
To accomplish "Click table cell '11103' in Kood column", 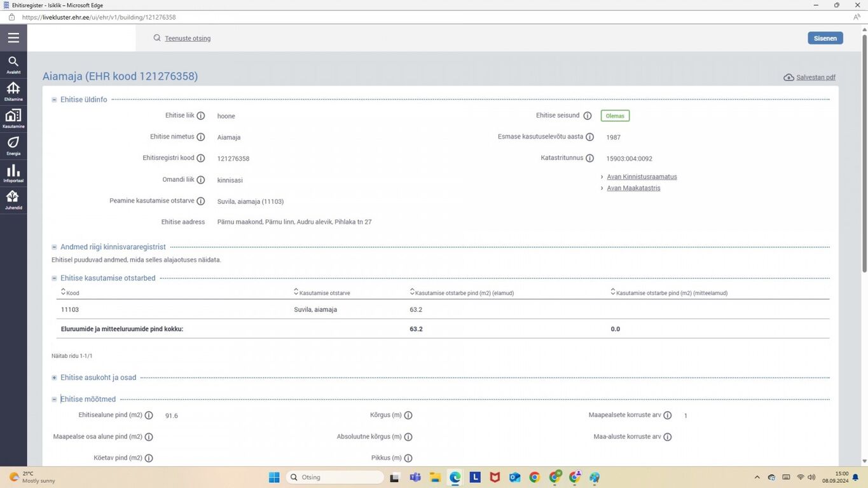I will (x=70, y=309).
